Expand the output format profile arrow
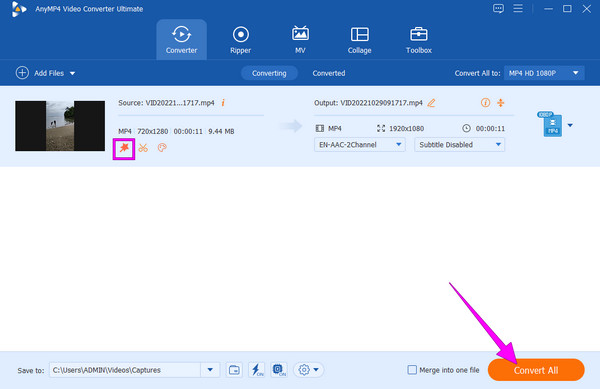Viewport: 600px width, 389px height. (x=570, y=125)
